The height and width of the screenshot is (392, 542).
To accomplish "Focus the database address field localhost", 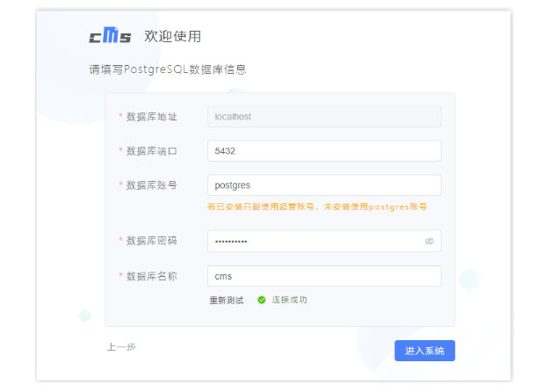I will (324, 117).
